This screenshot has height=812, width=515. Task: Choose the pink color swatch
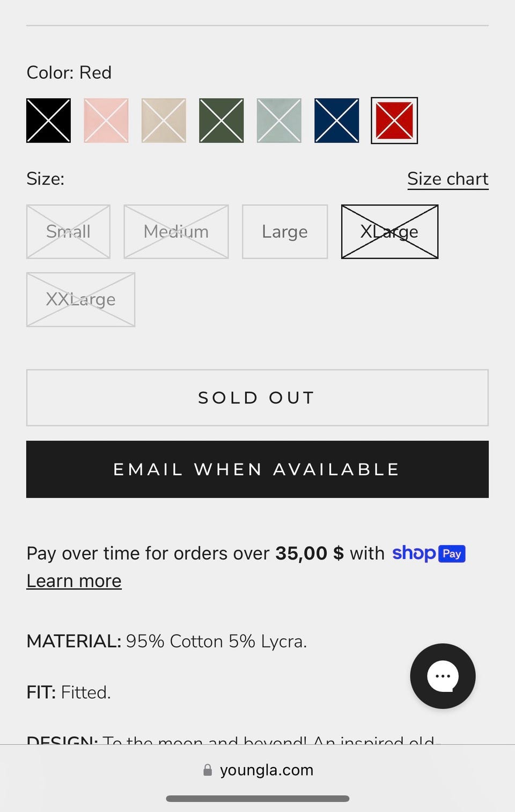[106, 121]
